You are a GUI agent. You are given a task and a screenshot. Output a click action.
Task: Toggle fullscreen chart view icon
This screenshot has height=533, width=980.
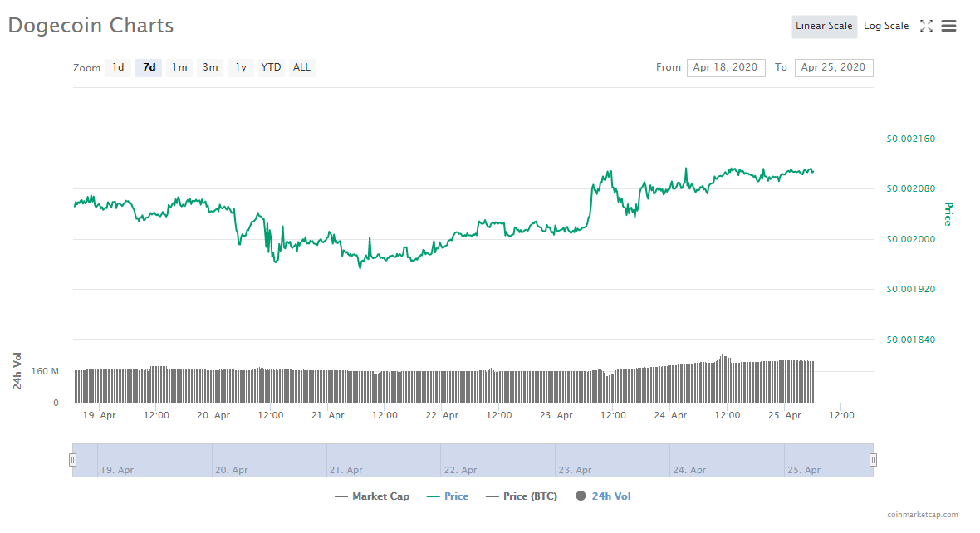[x=926, y=26]
